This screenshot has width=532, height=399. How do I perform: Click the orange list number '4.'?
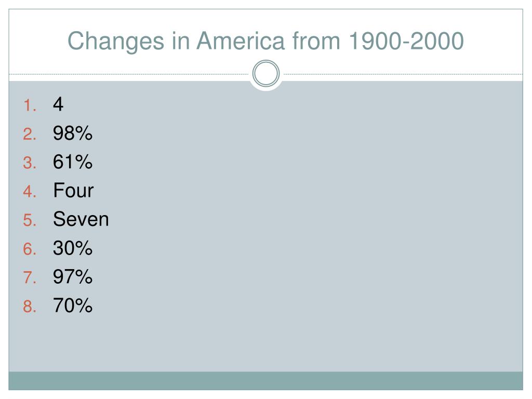point(30,191)
